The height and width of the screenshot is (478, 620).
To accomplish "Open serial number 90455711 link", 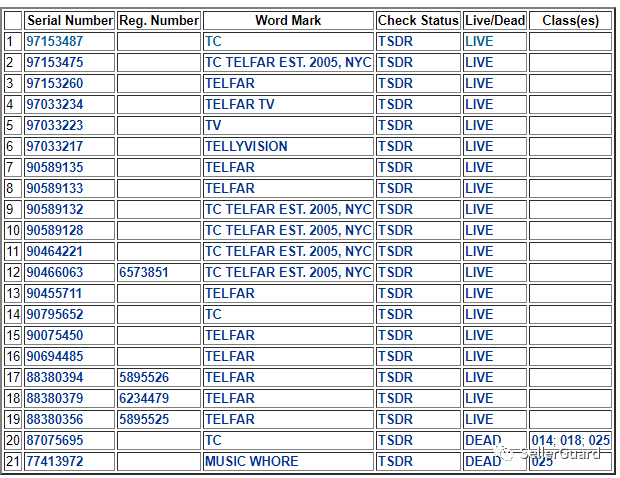I will [x=55, y=293].
